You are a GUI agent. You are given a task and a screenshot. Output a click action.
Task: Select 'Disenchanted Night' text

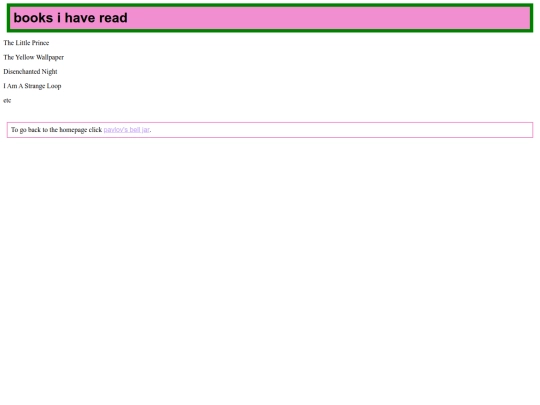[30, 72]
